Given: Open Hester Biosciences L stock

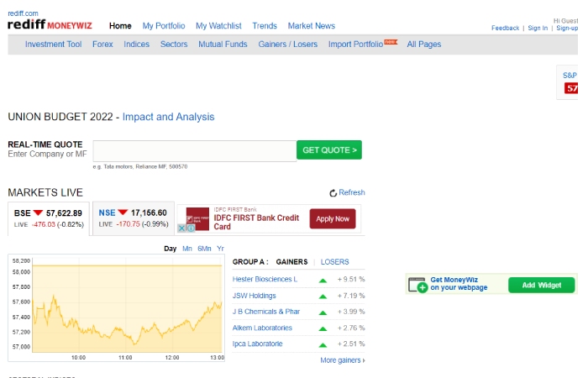Looking at the screenshot, I should [265, 279].
